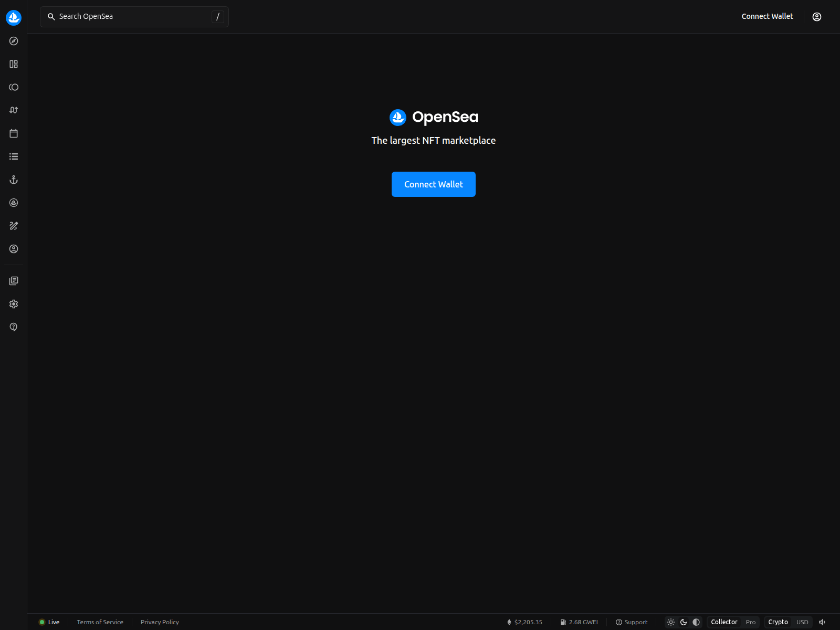The height and width of the screenshot is (630, 840).
Task: Click the OpenSea logo in the sidebar
Action: pyautogui.click(x=14, y=17)
